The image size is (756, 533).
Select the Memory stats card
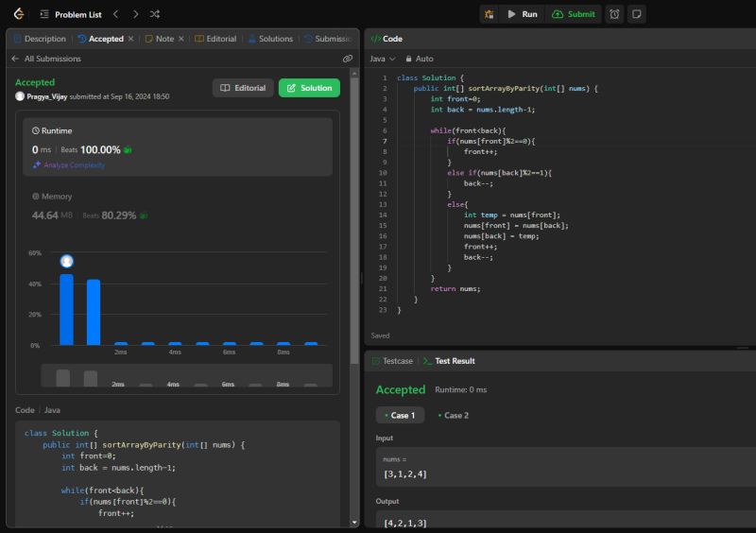click(178, 206)
